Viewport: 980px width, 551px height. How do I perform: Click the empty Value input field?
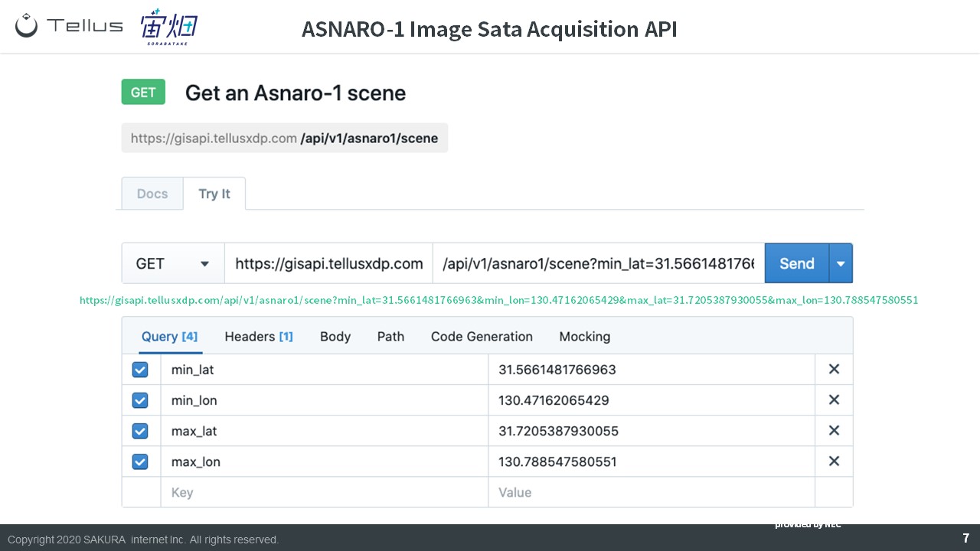pos(652,492)
